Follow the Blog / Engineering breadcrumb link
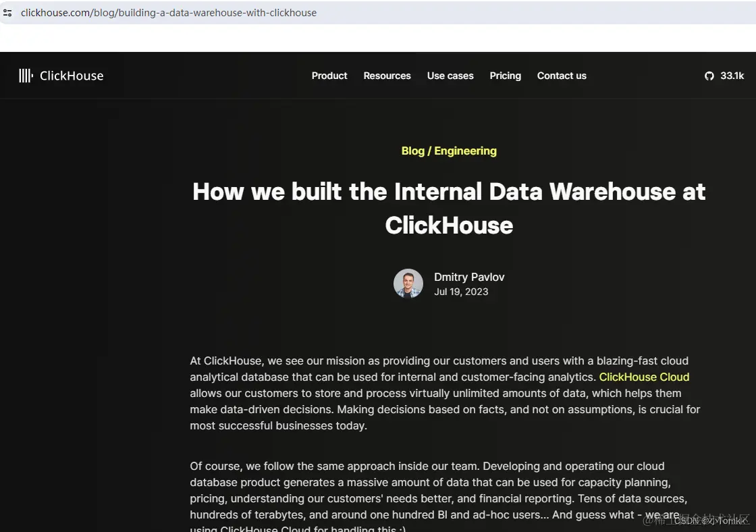 449,151
